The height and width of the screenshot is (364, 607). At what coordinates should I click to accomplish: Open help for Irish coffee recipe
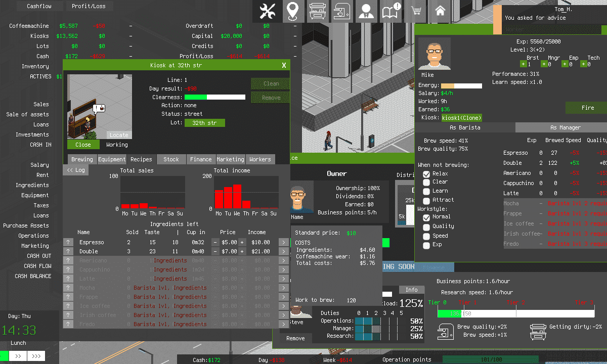pyautogui.click(x=68, y=315)
